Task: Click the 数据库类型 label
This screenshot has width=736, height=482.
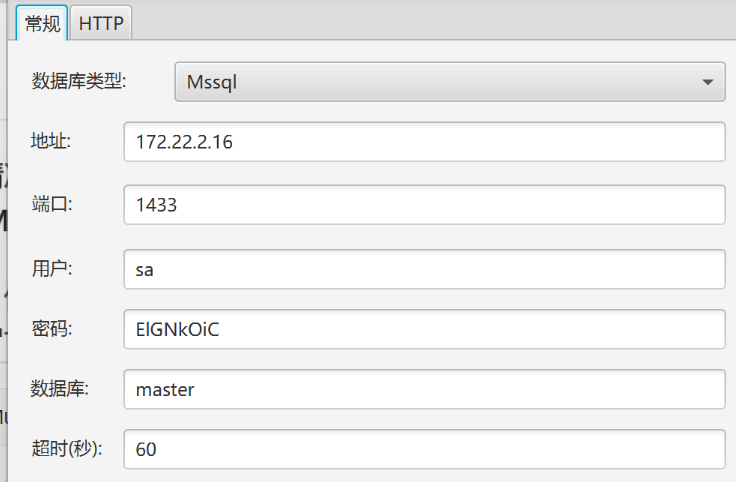Action: pos(79,81)
